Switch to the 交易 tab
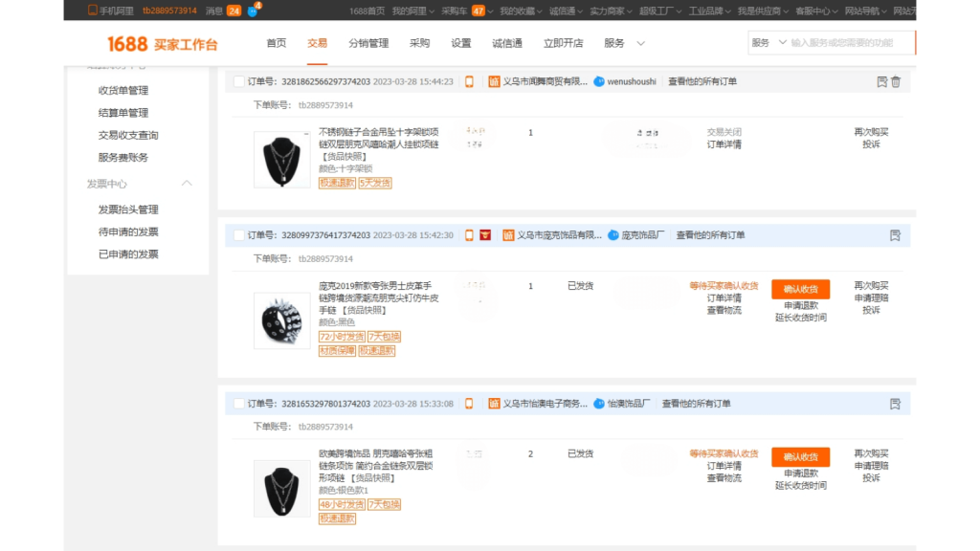 click(x=318, y=43)
